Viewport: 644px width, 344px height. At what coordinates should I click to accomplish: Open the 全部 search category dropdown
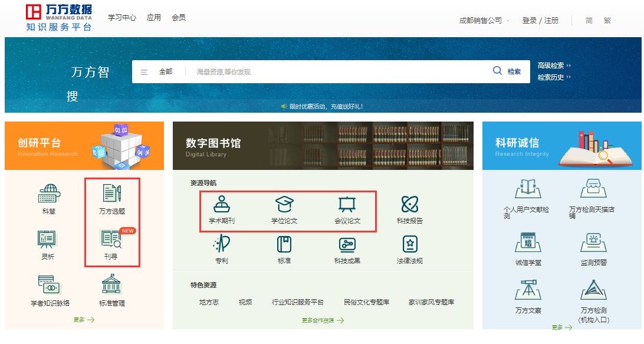[x=166, y=71]
